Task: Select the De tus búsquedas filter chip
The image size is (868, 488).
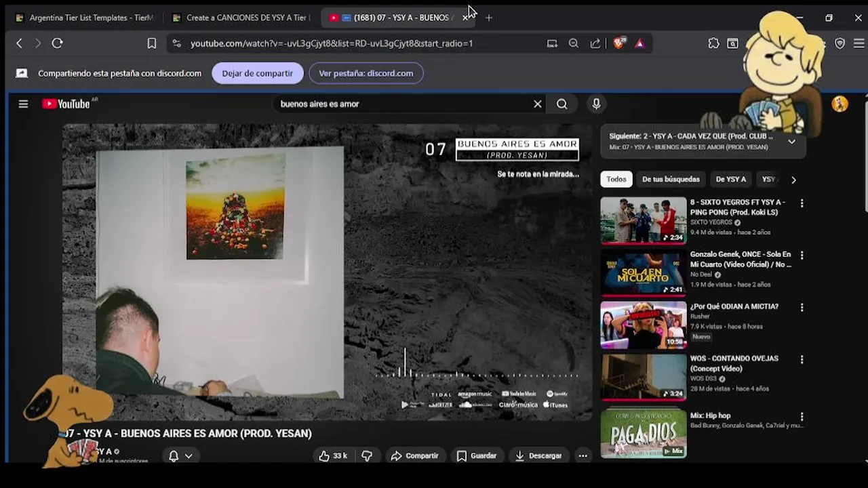Action: pyautogui.click(x=671, y=180)
